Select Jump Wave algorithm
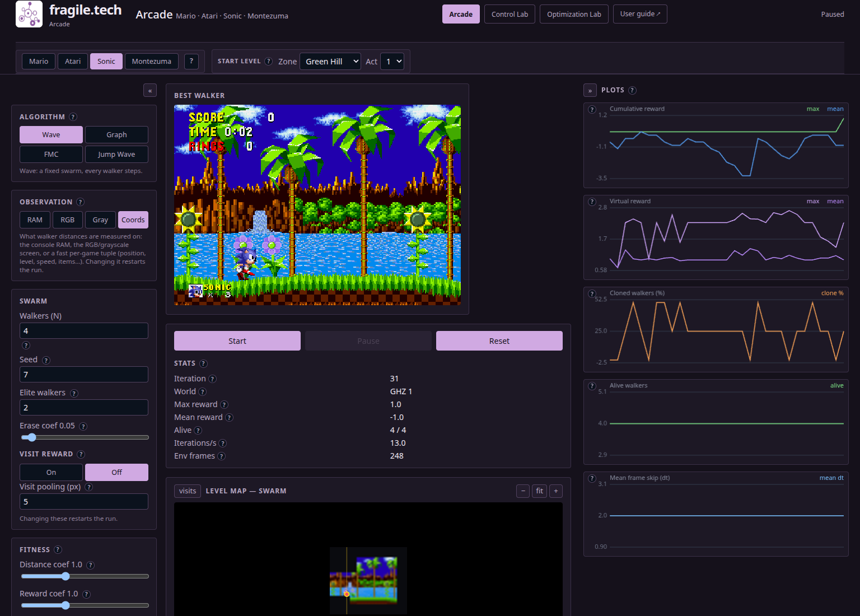The image size is (860, 616). [116, 154]
